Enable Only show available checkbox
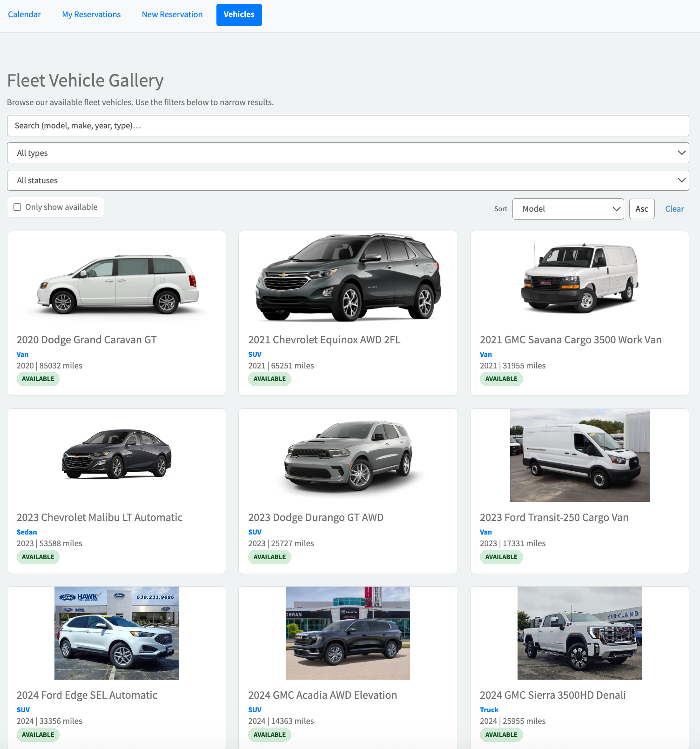This screenshot has height=749, width=700. coord(18,207)
